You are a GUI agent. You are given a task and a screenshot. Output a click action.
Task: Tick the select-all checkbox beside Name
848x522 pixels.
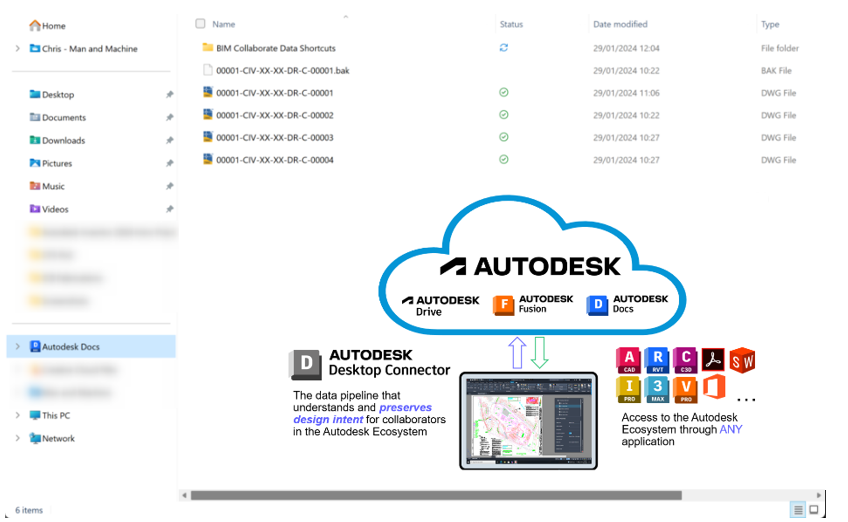200,24
